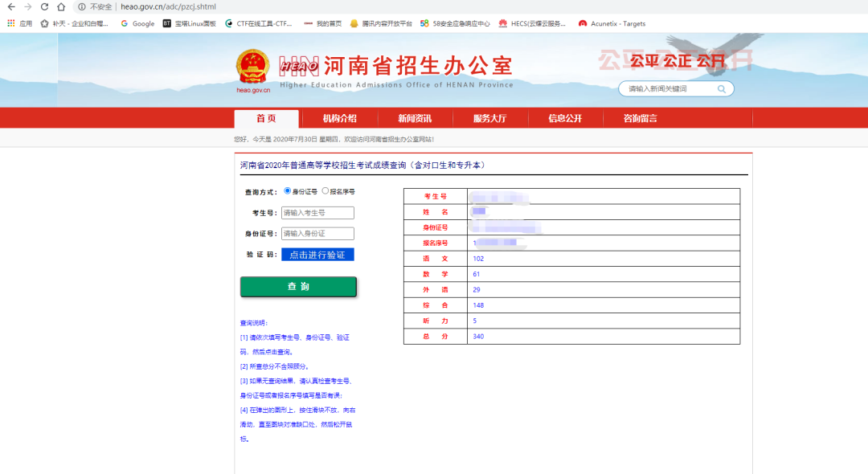The width and height of the screenshot is (868, 474).
Task: Click the news search magnifier icon
Action: coord(721,88)
